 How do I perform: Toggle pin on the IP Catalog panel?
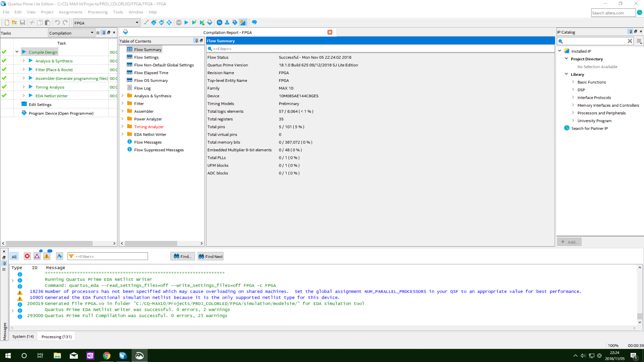point(630,32)
